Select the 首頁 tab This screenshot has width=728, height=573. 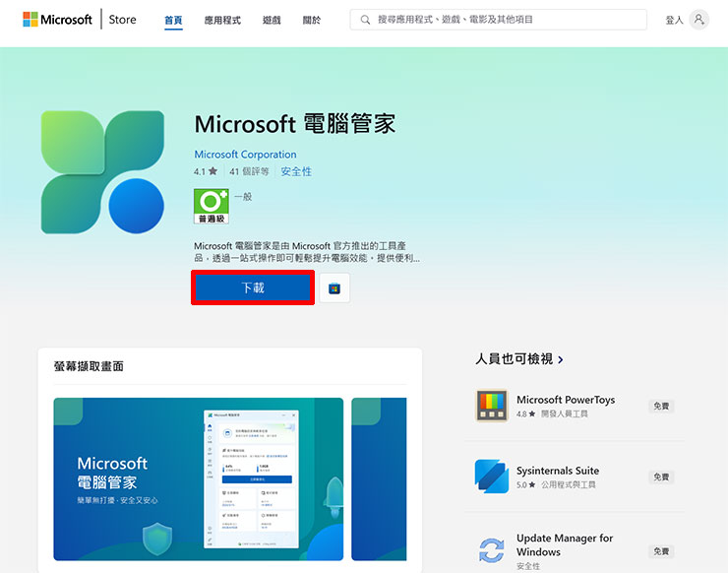173,20
